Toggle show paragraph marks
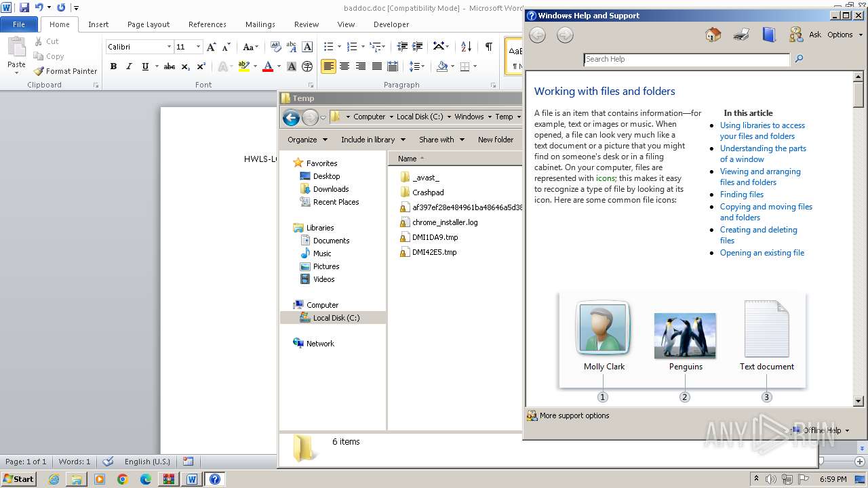 coord(488,47)
